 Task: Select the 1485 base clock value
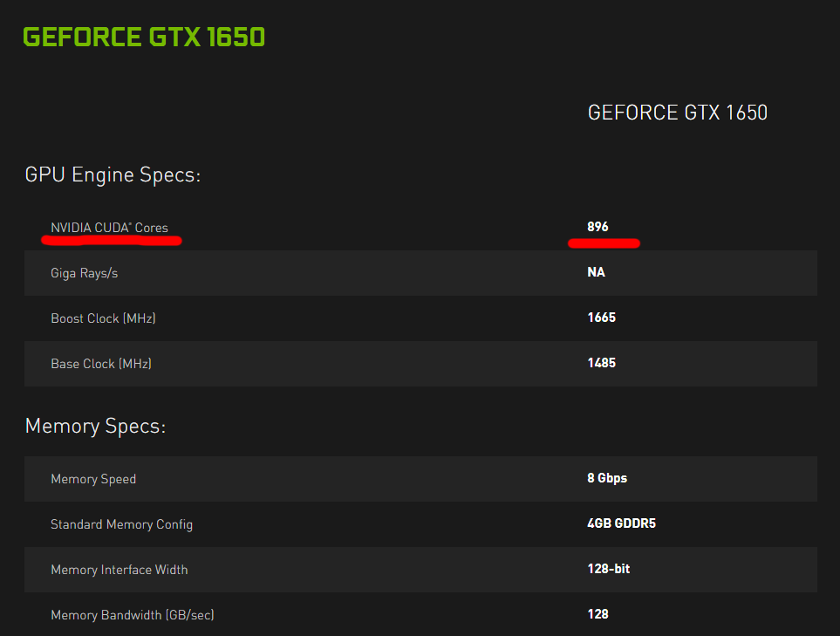coord(601,363)
